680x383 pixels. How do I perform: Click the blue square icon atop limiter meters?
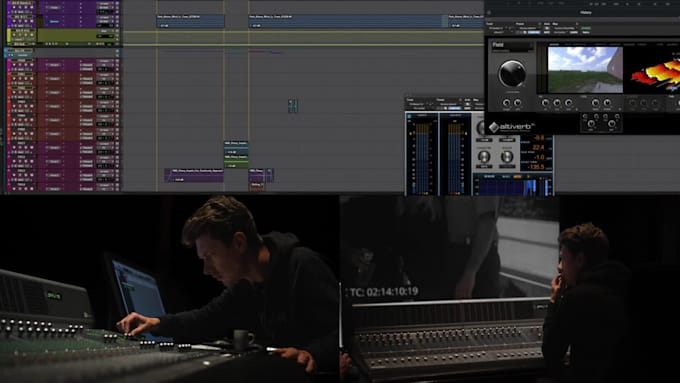coord(409,116)
